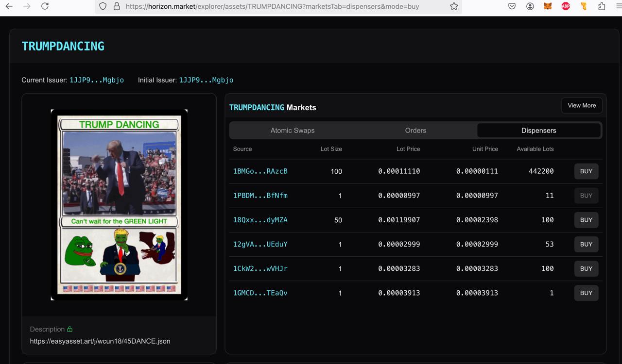Screen dimensions: 622x364
Task: Open the Adblock Plus ABP extension
Action: [x=566, y=6]
